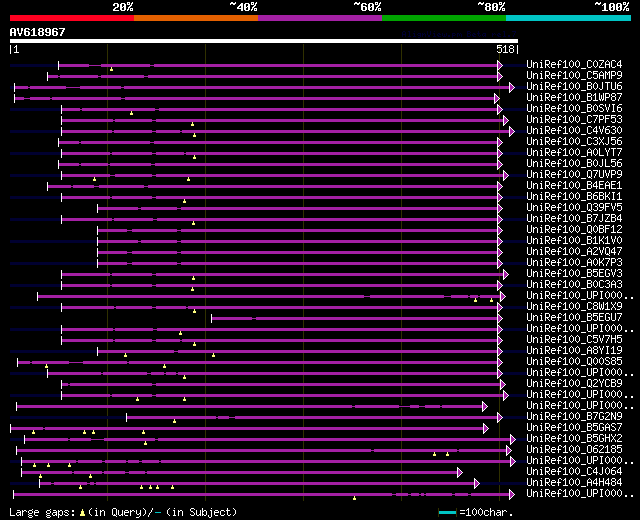Click the arrowhead ending the O62185 alignment bar
640x520 pixels.
(x=509, y=451)
